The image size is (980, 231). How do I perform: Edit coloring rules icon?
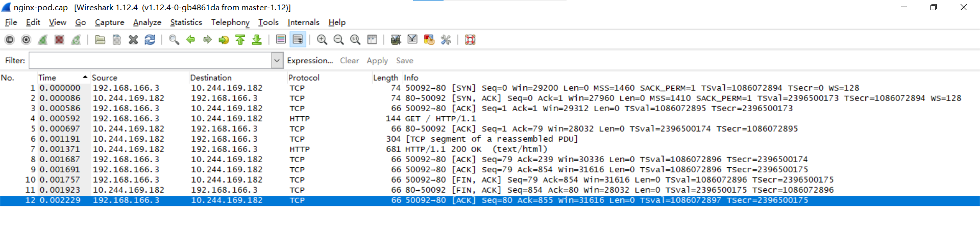click(x=429, y=40)
